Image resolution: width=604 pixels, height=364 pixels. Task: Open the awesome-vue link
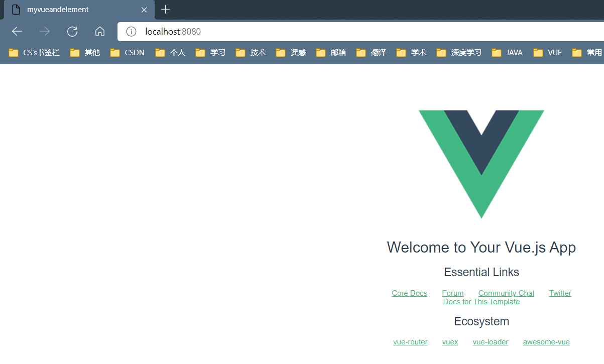pyautogui.click(x=546, y=342)
